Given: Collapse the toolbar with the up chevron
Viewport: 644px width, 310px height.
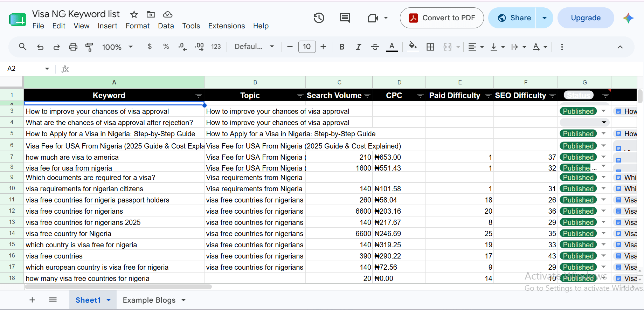Looking at the screenshot, I should tap(620, 47).
